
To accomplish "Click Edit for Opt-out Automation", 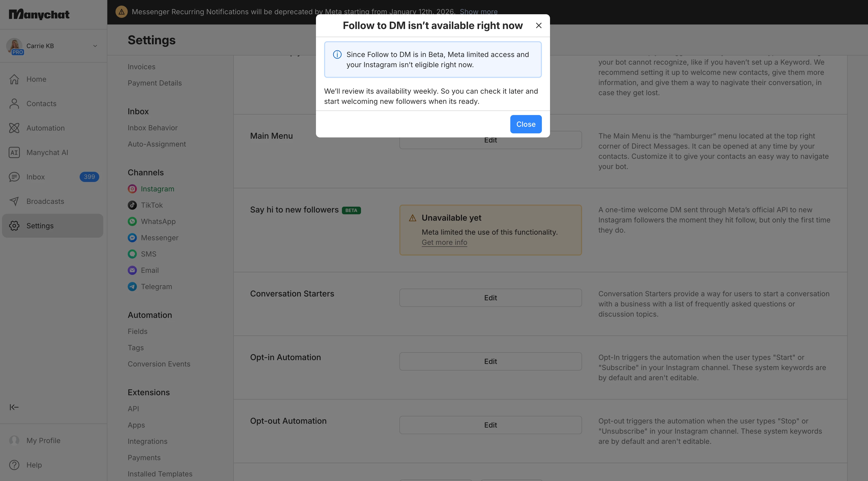I will (x=490, y=425).
